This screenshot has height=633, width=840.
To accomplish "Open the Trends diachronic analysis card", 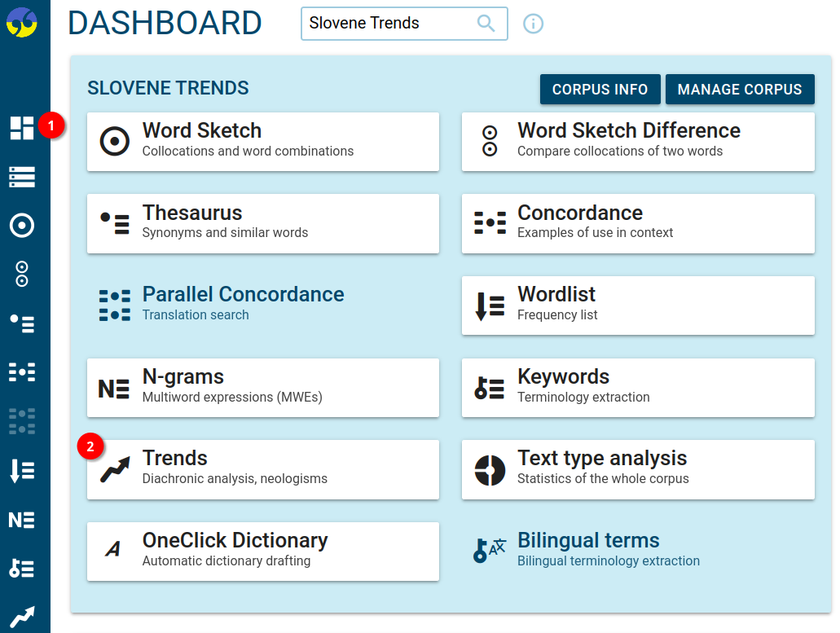I will (x=262, y=469).
